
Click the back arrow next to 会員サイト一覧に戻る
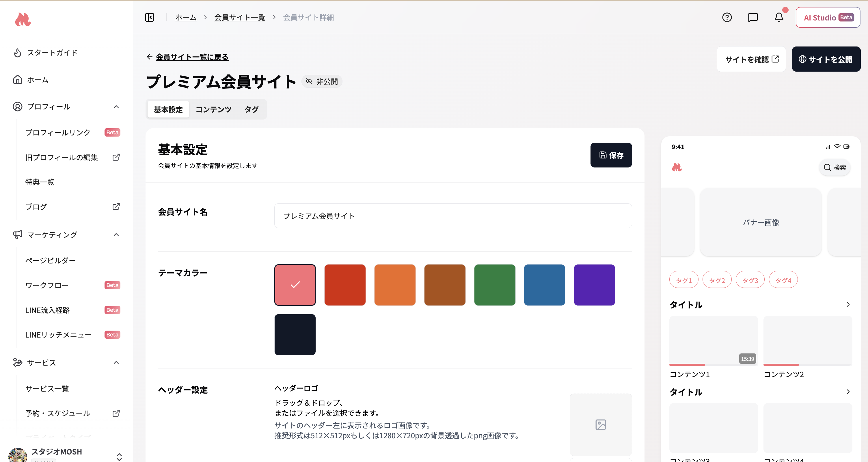point(150,57)
